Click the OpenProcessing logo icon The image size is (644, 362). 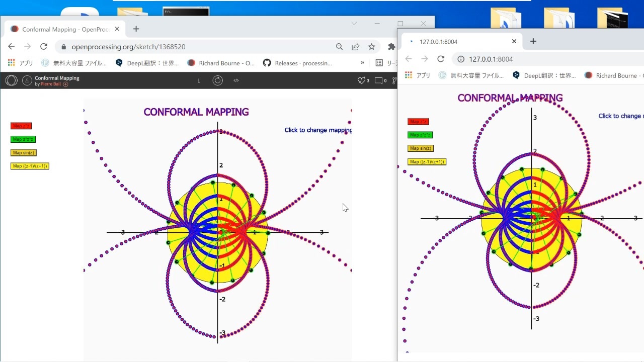pyautogui.click(x=11, y=80)
